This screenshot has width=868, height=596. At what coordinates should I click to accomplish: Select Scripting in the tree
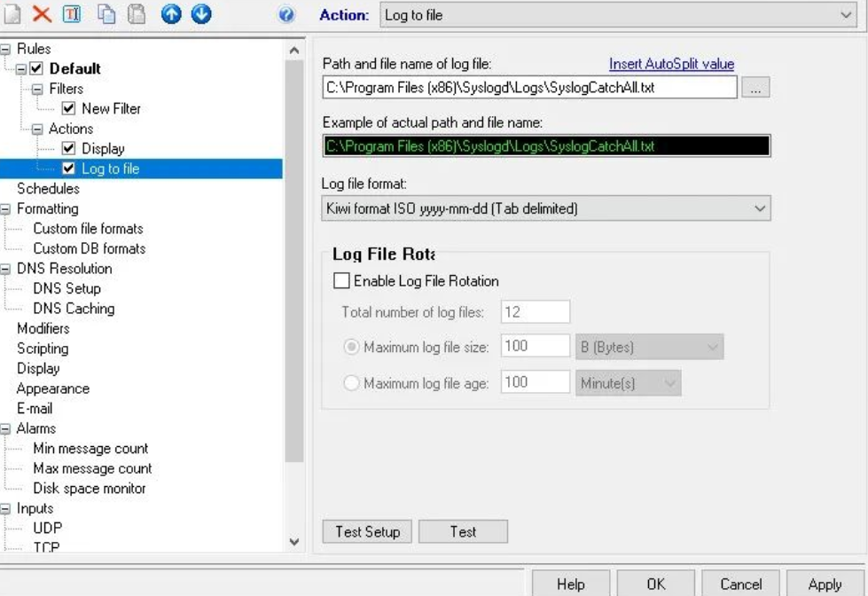[x=43, y=349]
